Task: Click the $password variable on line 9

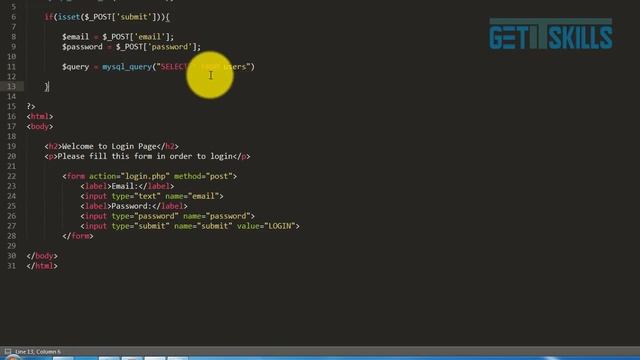Action: point(82,47)
